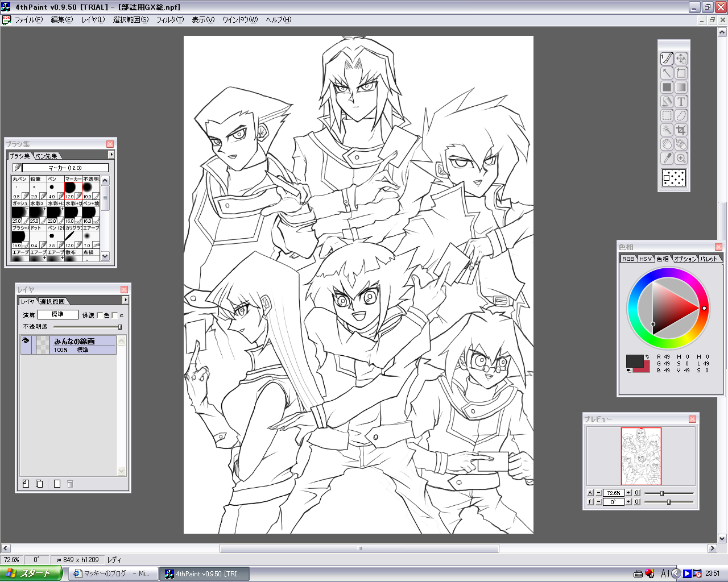728x582 pixels.
Task: Open the ヘルプ(H) menu
Action: tap(279, 20)
